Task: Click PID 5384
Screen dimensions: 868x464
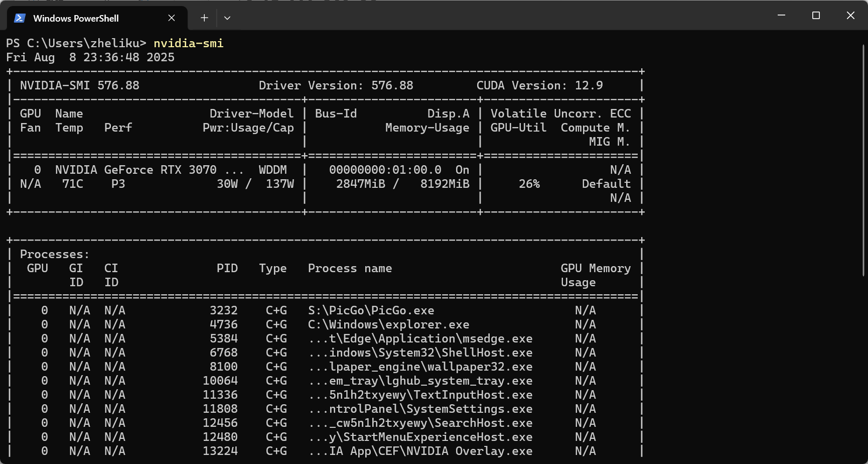Action: (224, 338)
